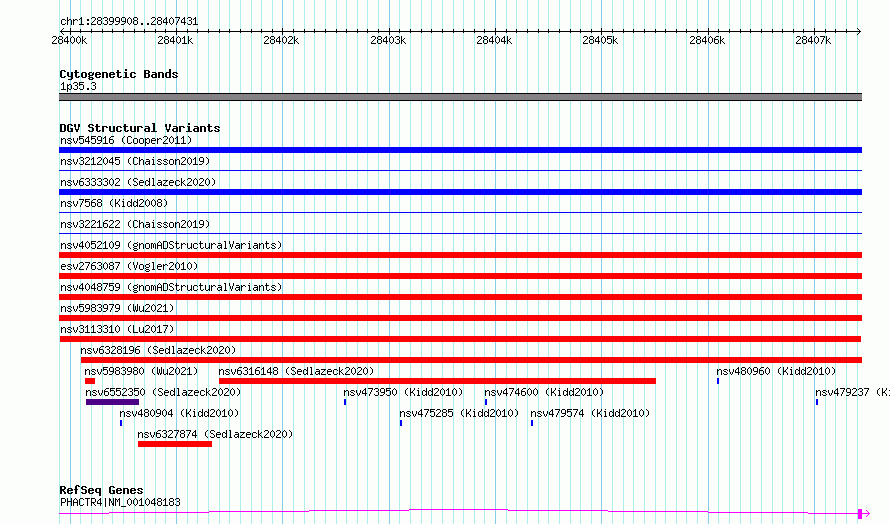Click the nsv5983980 (Wu2021) label
This screenshot has width=890, height=524.
tap(141, 371)
